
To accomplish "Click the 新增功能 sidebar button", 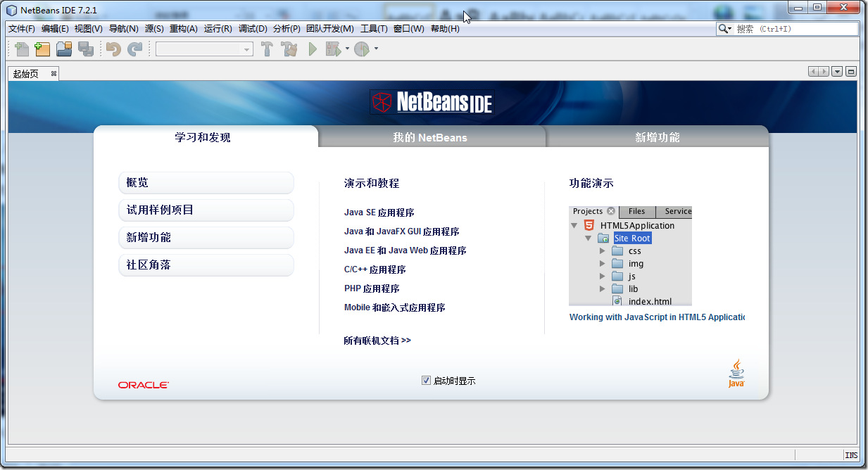I will click(x=206, y=238).
